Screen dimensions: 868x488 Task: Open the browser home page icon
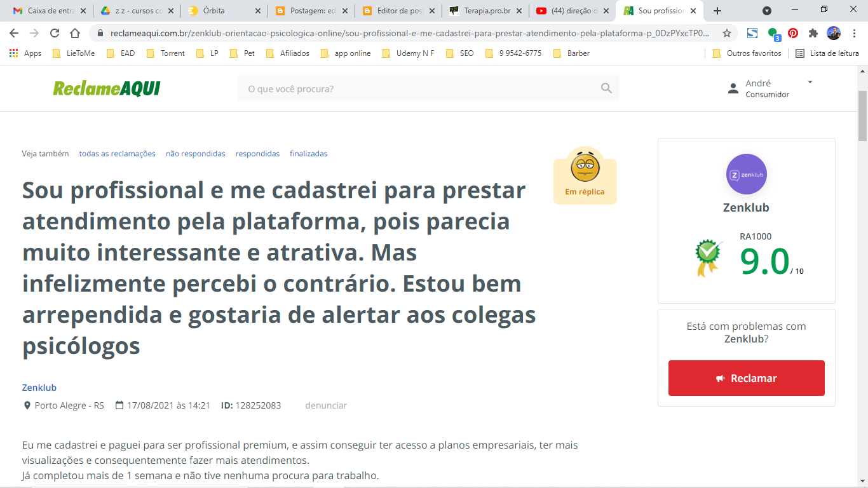click(x=75, y=33)
